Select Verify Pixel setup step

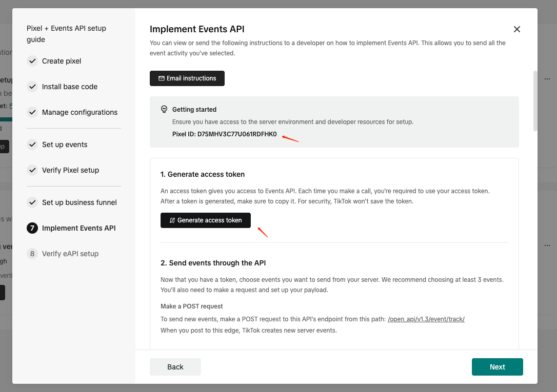pos(70,170)
